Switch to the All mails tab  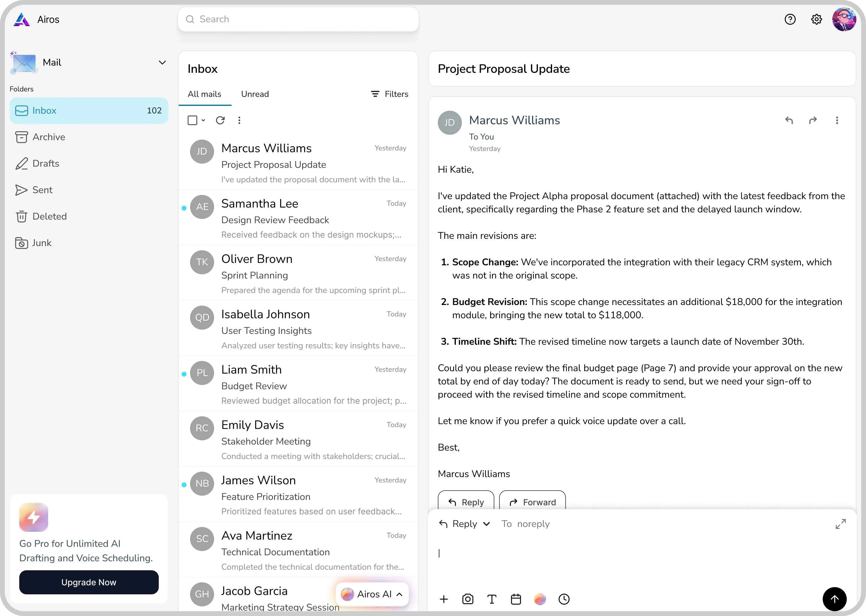204,94
